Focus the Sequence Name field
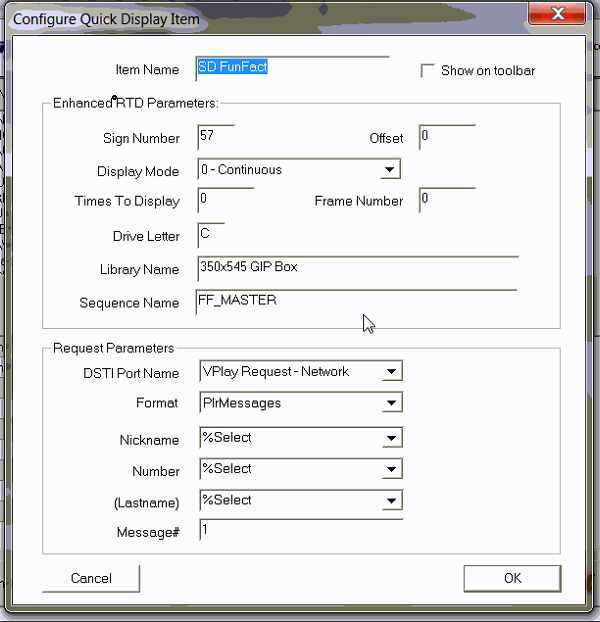 tap(356, 301)
